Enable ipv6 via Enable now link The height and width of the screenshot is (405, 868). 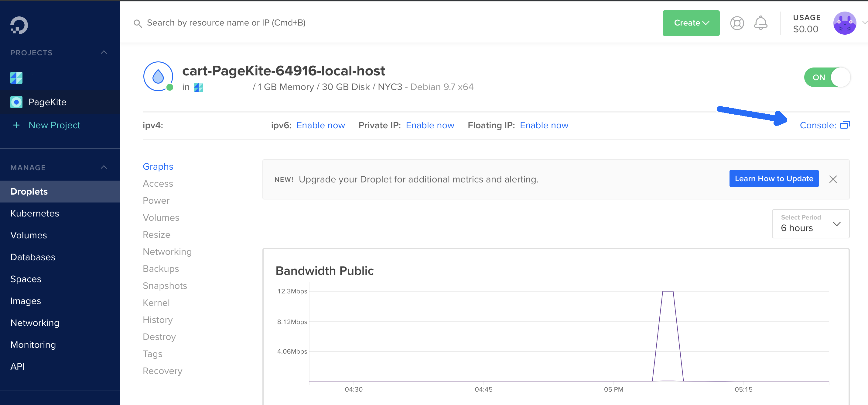(x=320, y=126)
